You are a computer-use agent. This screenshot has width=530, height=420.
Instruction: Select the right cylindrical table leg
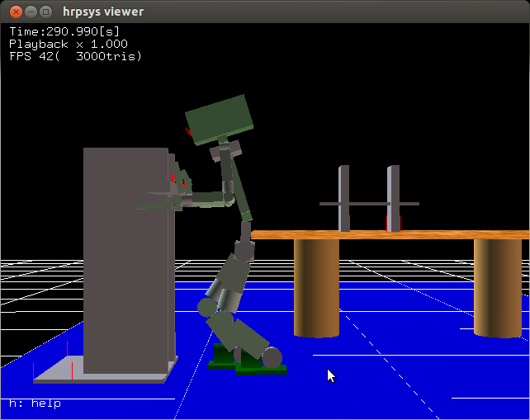(x=497, y=287)
